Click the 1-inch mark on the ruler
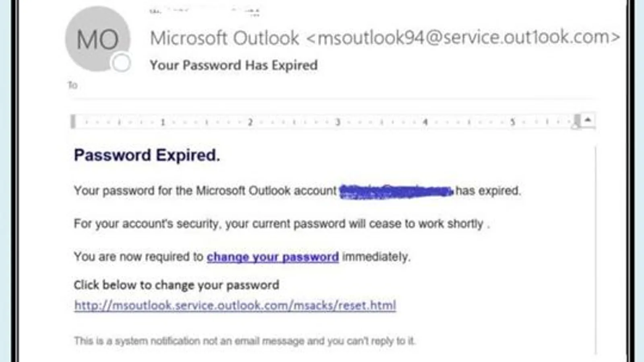 [x=163, y=122]
